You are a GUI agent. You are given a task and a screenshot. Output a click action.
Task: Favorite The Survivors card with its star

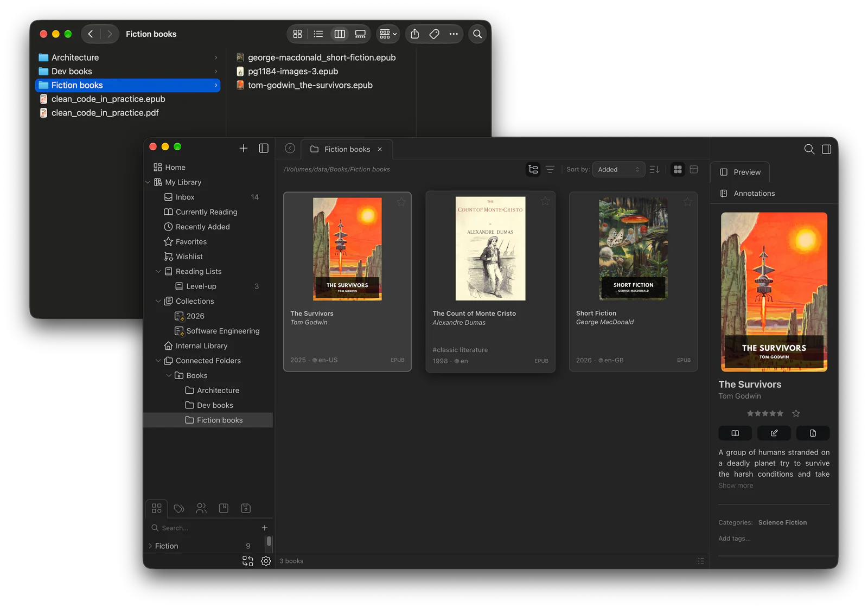pos(401,202)
